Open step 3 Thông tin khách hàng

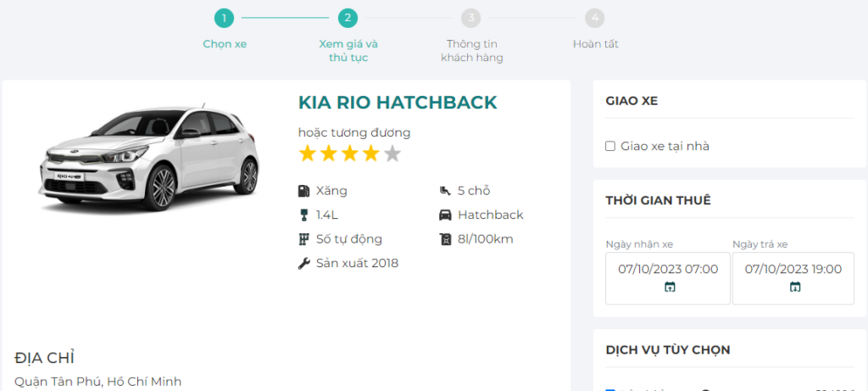click(x=471, y=18)
